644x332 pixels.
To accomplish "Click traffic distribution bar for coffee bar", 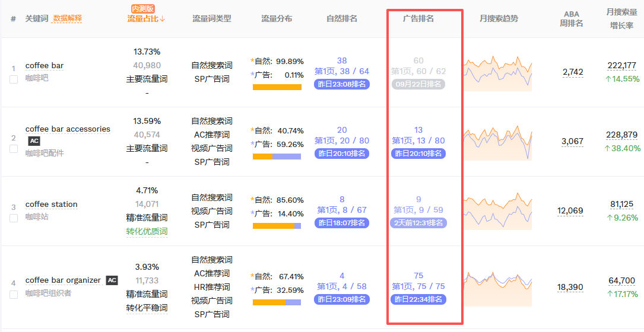I will coord(277,87).
